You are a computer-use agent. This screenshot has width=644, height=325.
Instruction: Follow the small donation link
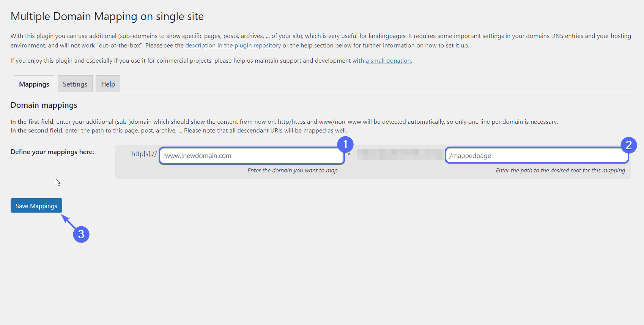(388, 60)
